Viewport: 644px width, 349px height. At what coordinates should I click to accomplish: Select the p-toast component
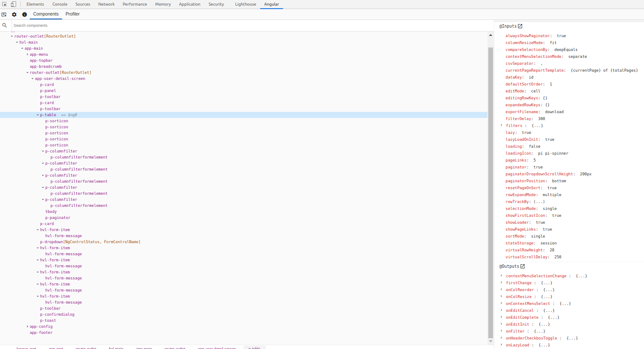click(x=48, y=320)
